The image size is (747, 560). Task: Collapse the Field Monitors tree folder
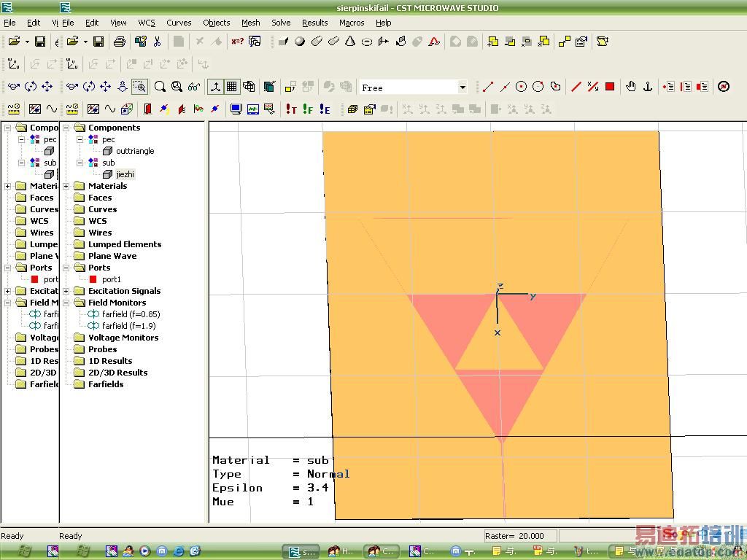tap(66, 303)
